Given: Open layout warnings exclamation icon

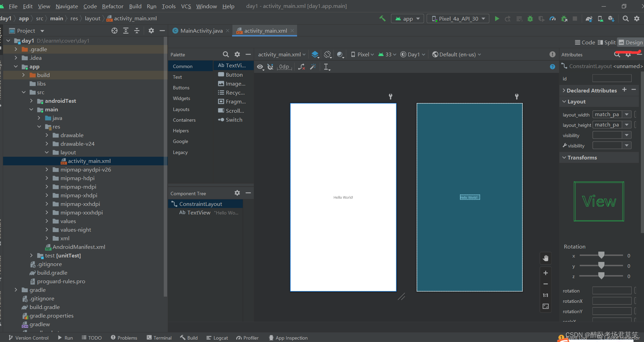Looking at the screenshot, I should coord(552,54).
